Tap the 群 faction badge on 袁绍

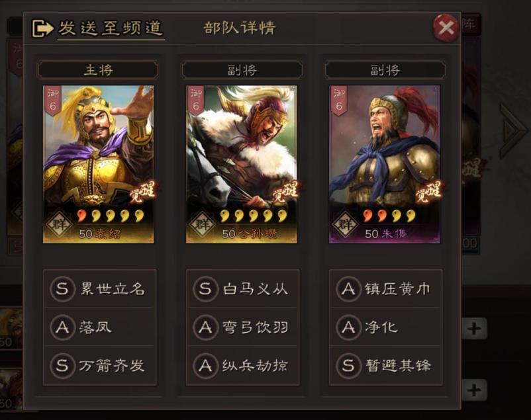[x=60, y=224]
